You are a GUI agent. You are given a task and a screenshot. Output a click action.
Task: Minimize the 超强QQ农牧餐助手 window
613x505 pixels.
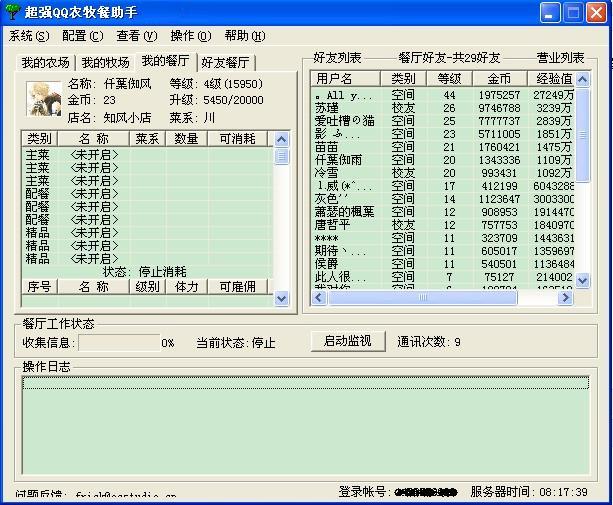tap(550, 13)
